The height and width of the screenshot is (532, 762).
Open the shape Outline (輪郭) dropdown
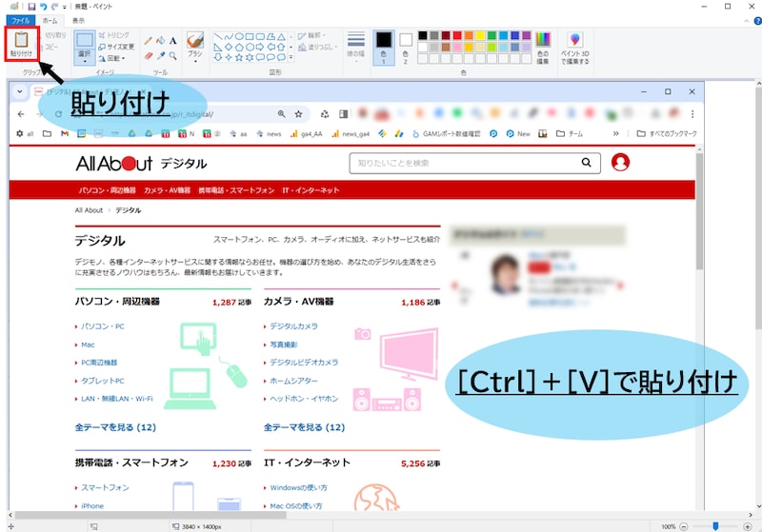(x=311, y=35)
